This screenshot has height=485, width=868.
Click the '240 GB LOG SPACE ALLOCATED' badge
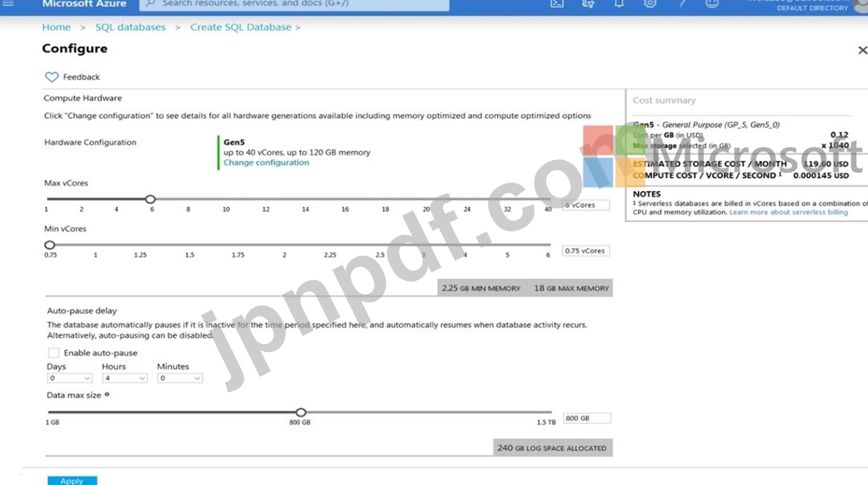(553, 448)
